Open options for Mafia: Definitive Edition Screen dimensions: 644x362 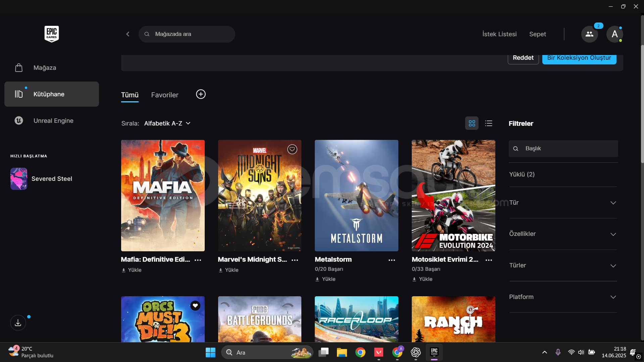tap(198, 260)
